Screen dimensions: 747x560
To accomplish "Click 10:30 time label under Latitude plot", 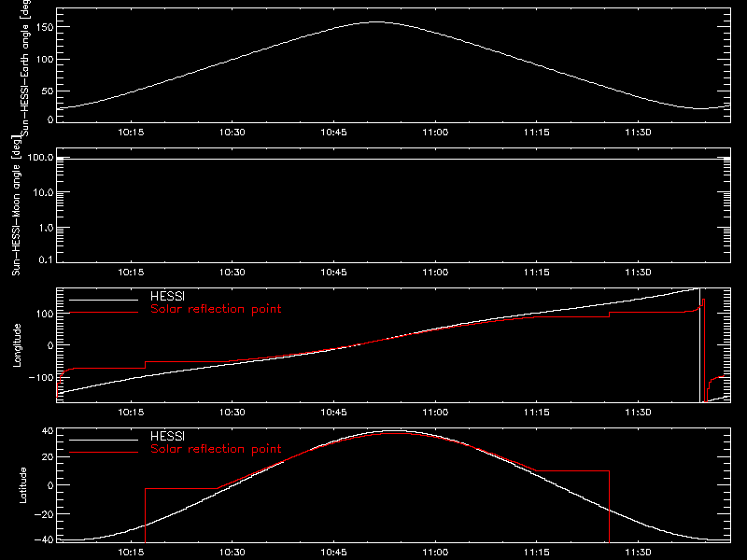I will click(x=232, y=553).
